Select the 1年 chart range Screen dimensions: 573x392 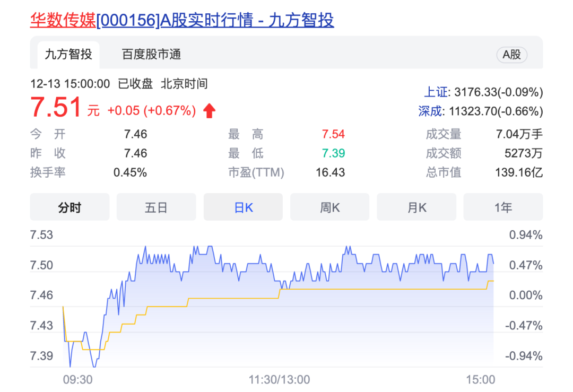(x=503, y=207)
